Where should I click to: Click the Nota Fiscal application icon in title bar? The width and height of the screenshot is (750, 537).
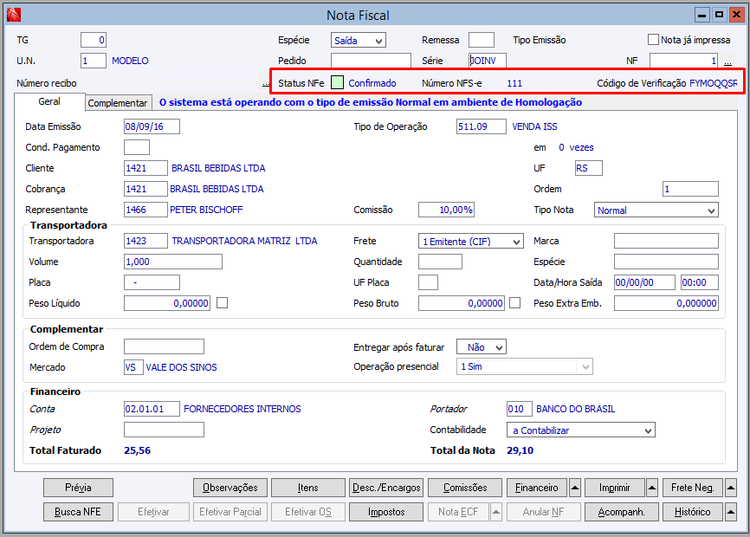click(x=11, y=15)
